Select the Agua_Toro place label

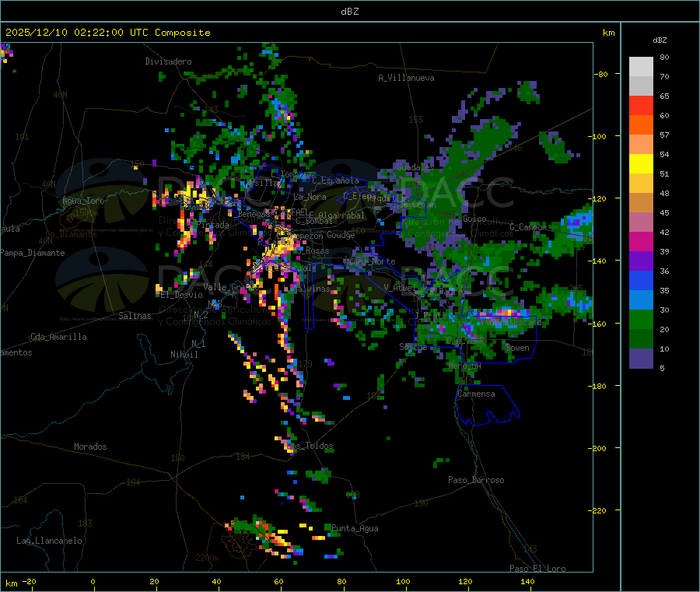point(83,201)
